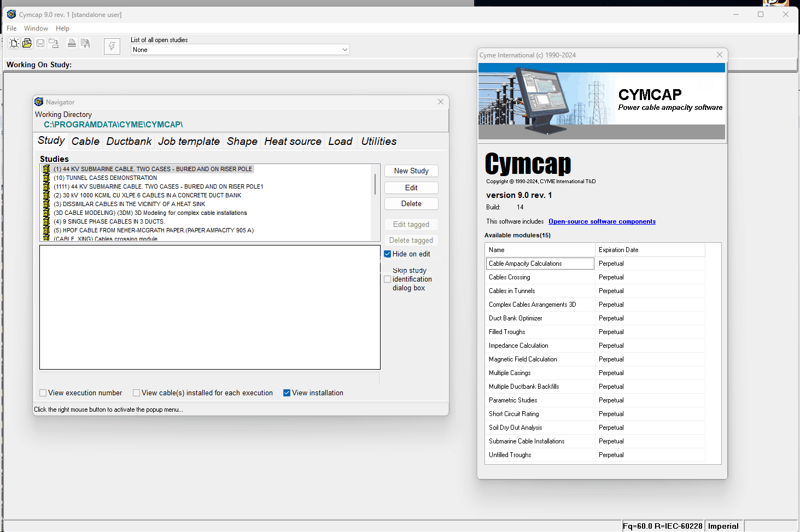Click the Fq=60.0 R=IEC-60228 status entry
The height and width of the screenshot is (532, 800).
(663, 526)
